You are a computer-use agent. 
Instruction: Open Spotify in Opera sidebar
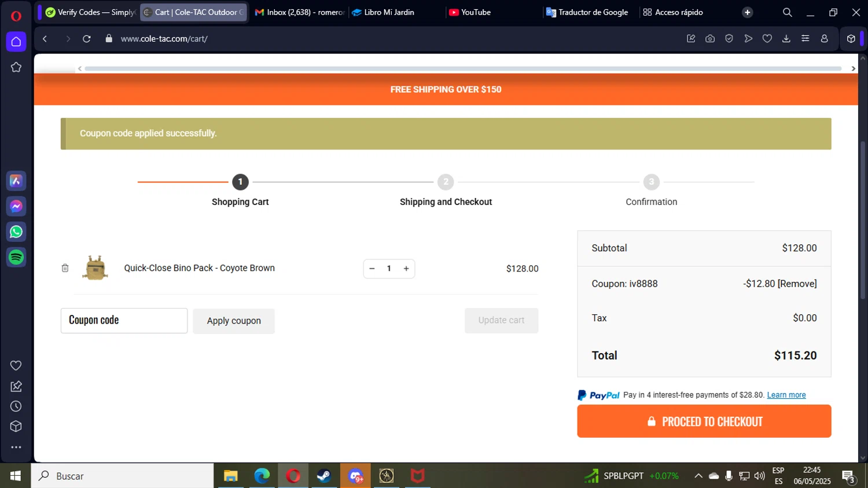(x=16, y=257)
